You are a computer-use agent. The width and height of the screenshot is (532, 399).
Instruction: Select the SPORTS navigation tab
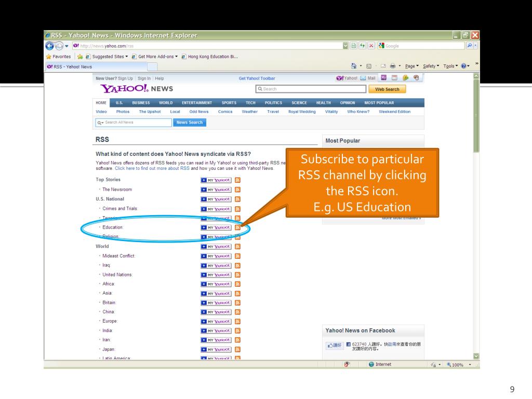pos(229,103)
